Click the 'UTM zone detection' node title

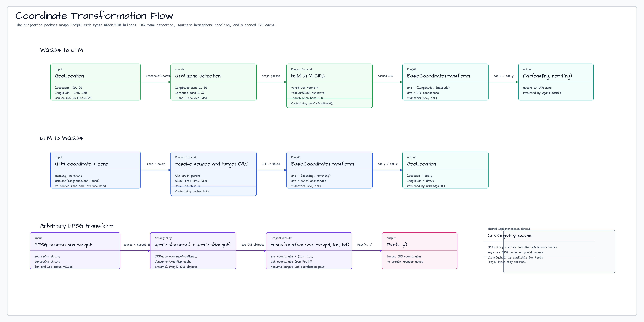point(198,76)
